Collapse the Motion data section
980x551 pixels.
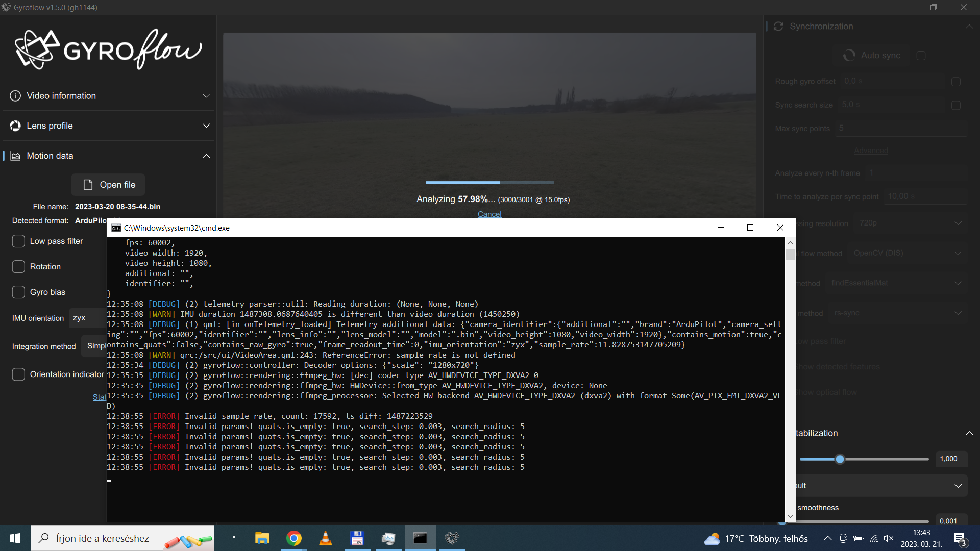206,156
